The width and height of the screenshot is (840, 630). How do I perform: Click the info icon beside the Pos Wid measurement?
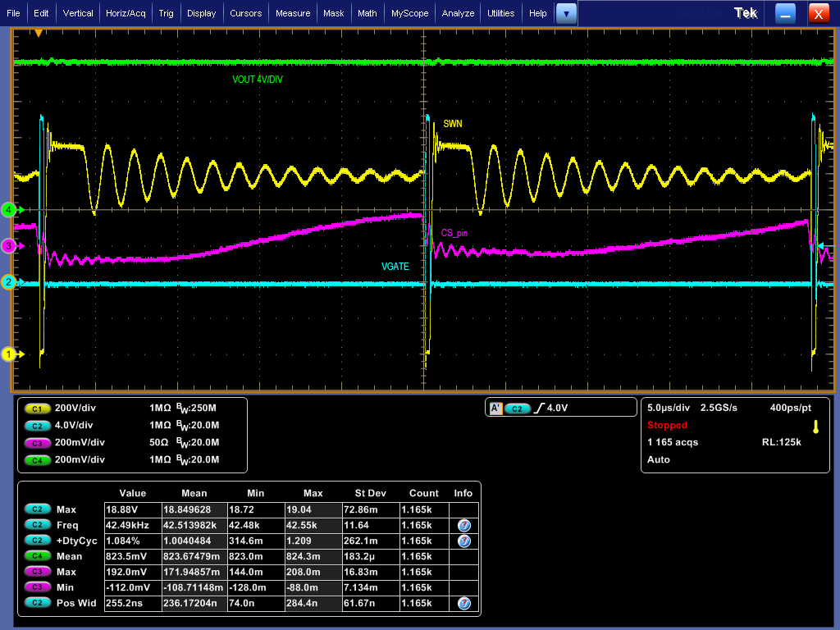tap(463, 603)
